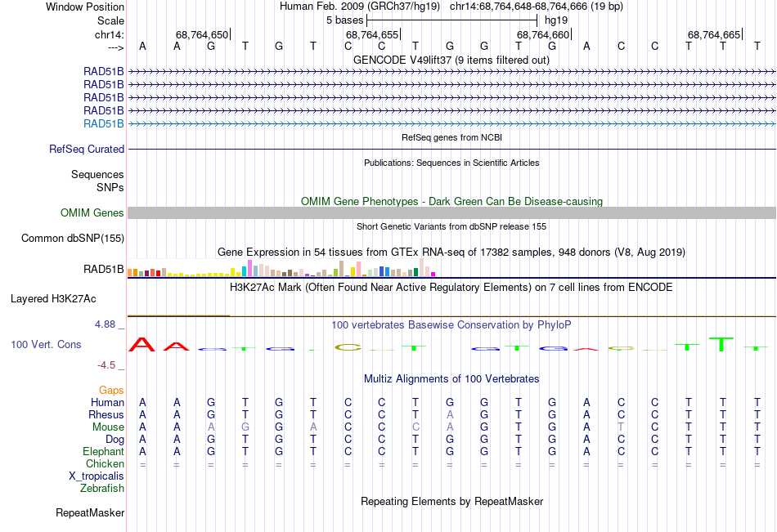Click the RefSeq Curated intron line
The width and height of the screenshot is (777, 532).
coord(451,149)
